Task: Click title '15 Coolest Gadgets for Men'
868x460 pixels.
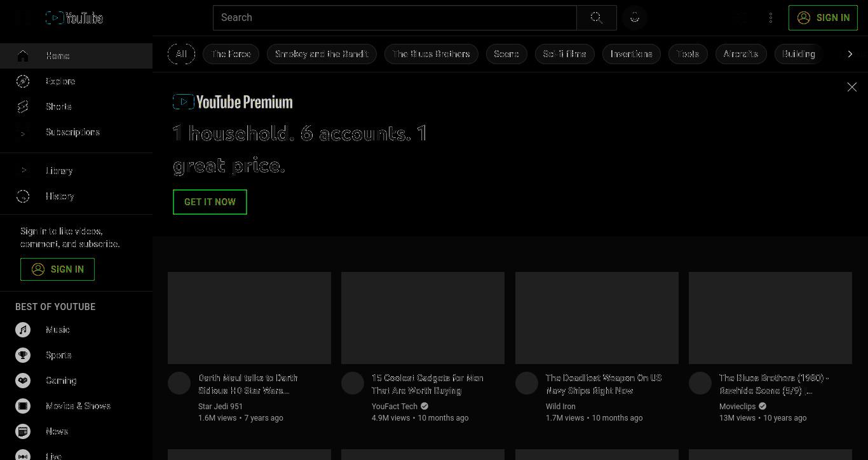Action: [x=428, y=384]
